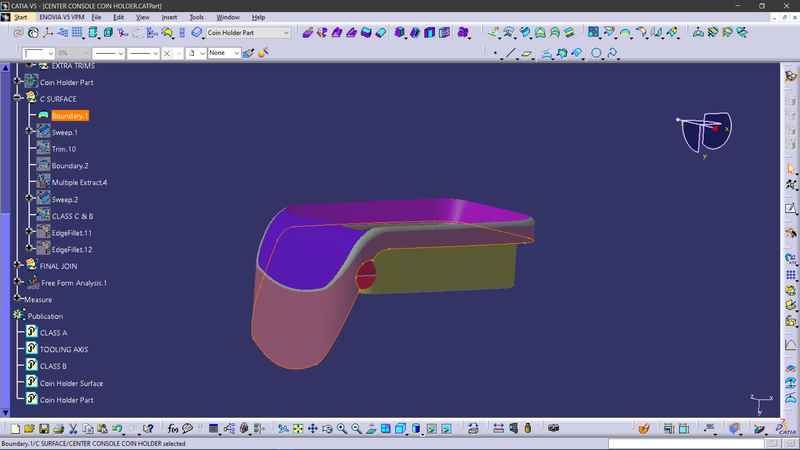Select Multiple Extract.4 in the tree
The image size is (800, 450).
(x=79, y=183)
